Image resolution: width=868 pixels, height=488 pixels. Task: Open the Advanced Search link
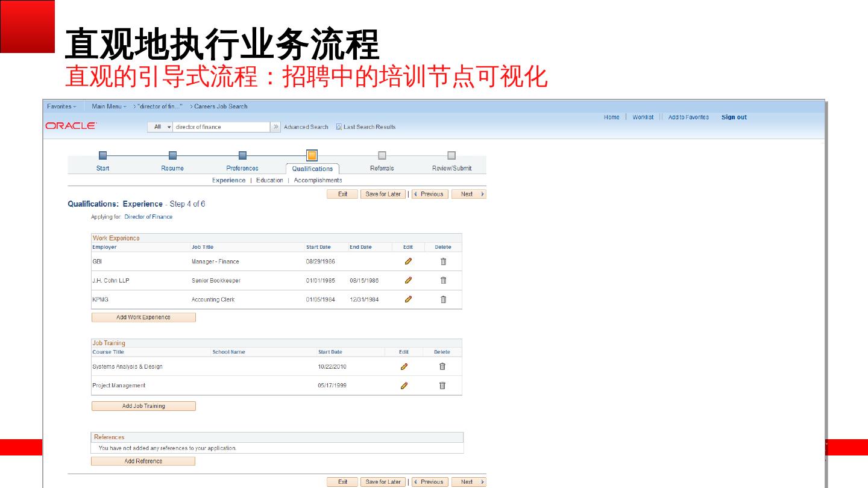[306, 127]
